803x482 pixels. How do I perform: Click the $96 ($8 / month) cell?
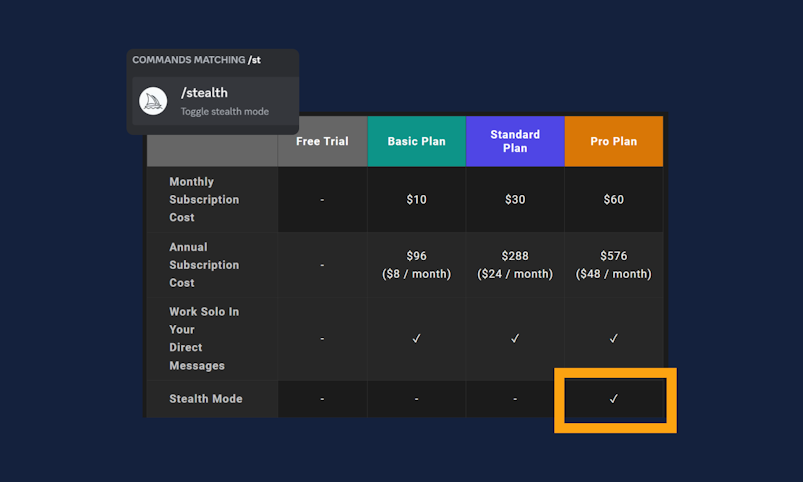(416, 265)
